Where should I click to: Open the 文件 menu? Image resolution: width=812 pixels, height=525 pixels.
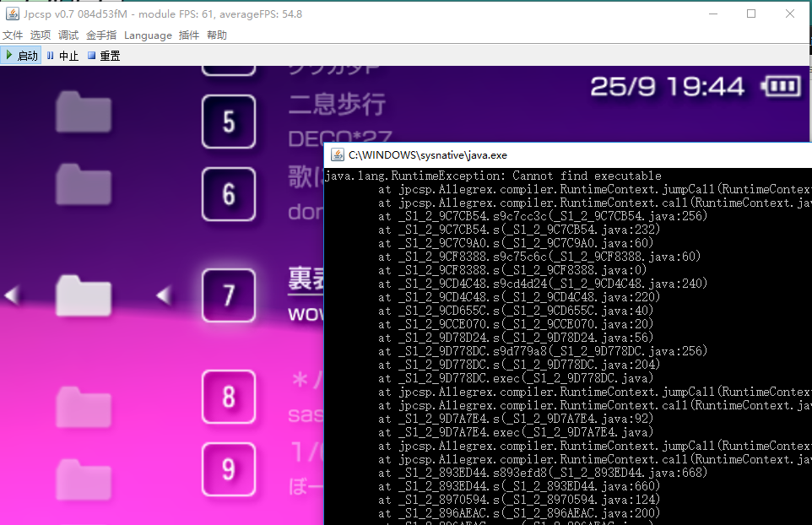(x=13, y=35)
